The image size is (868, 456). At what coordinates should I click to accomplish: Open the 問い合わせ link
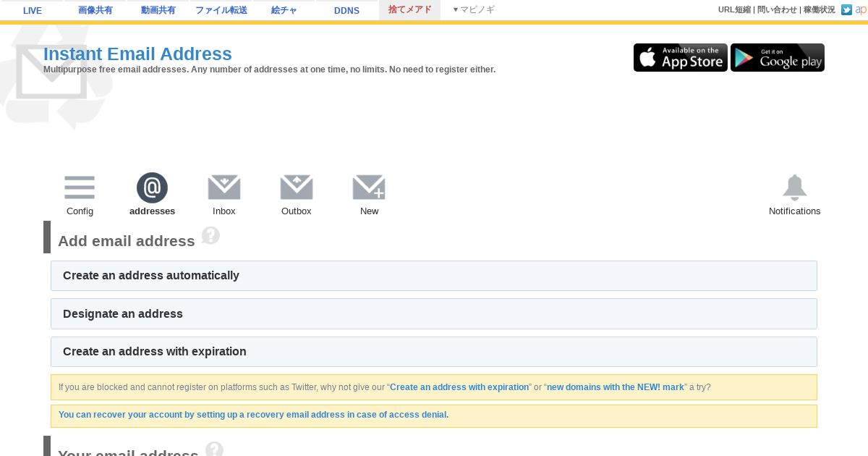pos(777,9)
